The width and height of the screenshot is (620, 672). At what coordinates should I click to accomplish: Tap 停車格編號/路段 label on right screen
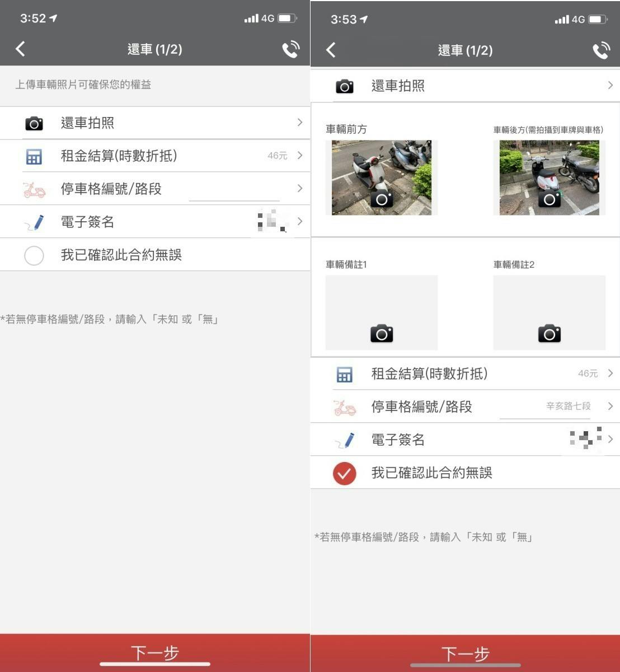[422, 407]
